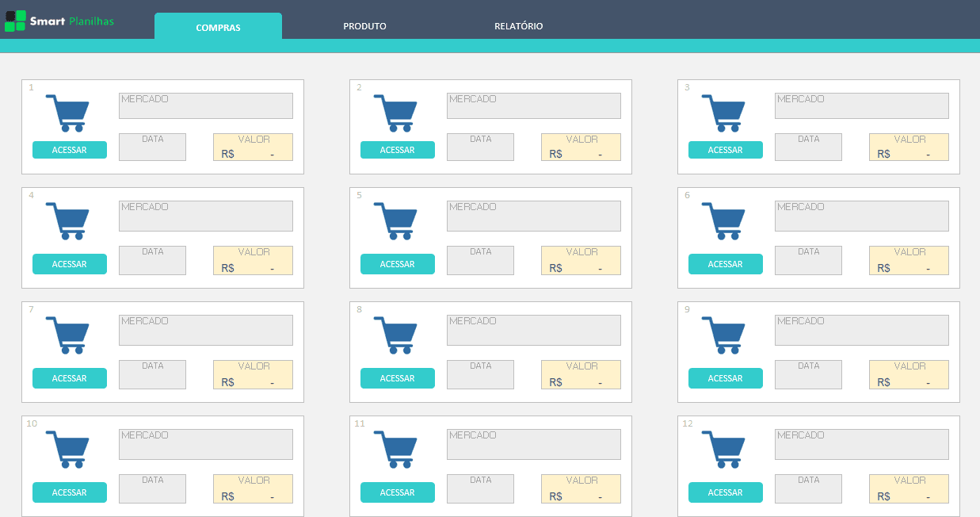980x517 pixels.
Task: Select the cart icon in card 11
Action: (x=395, y=449)
